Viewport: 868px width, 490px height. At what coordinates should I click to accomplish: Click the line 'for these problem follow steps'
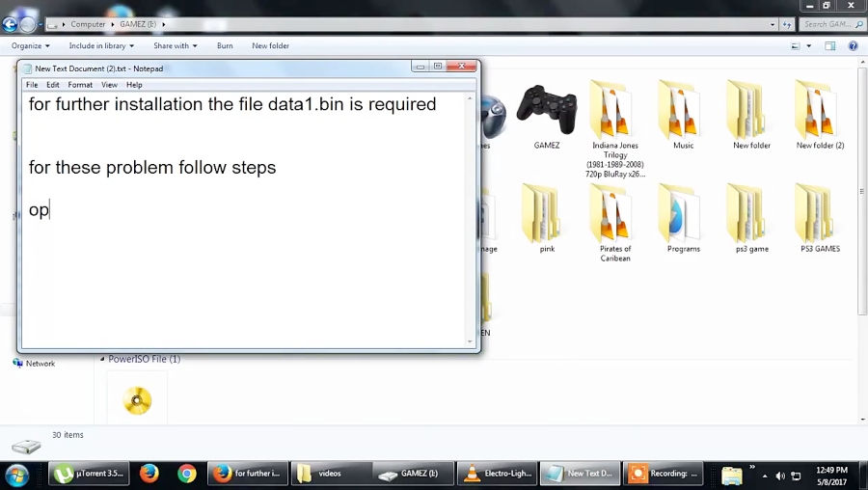point(152,167)
